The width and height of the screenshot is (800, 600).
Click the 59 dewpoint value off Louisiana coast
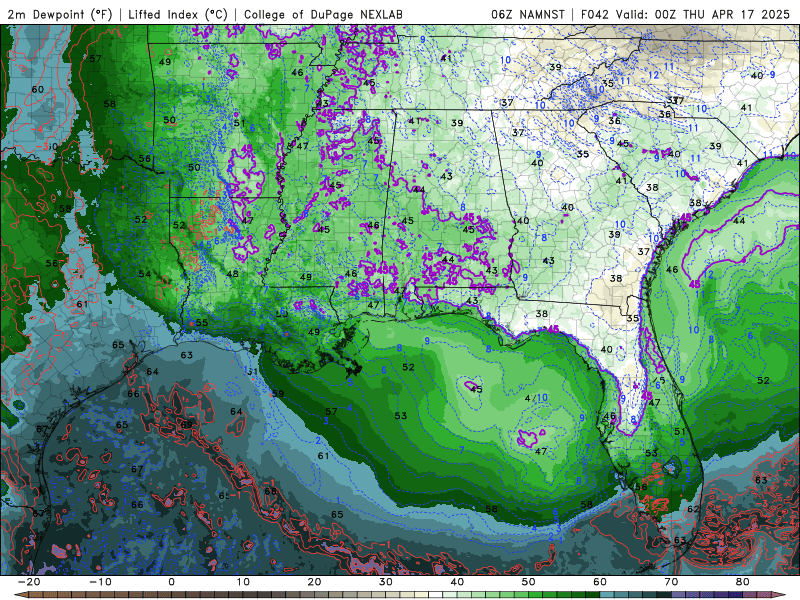[x=278, y=393]
